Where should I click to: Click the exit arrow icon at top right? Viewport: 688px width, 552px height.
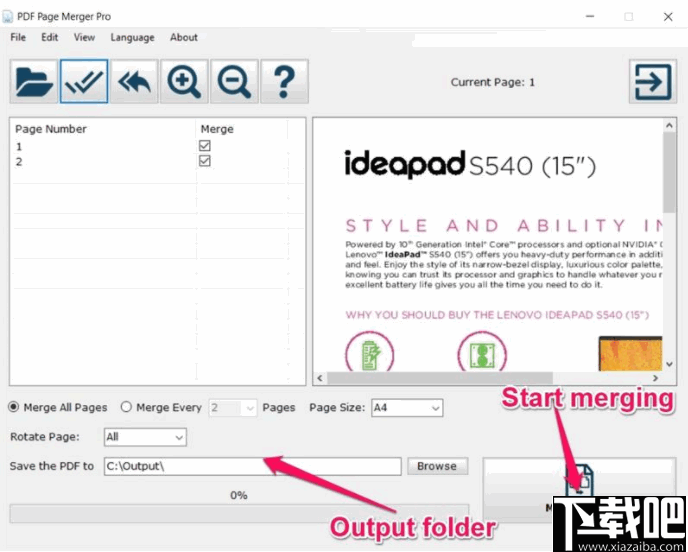point(653,82)
